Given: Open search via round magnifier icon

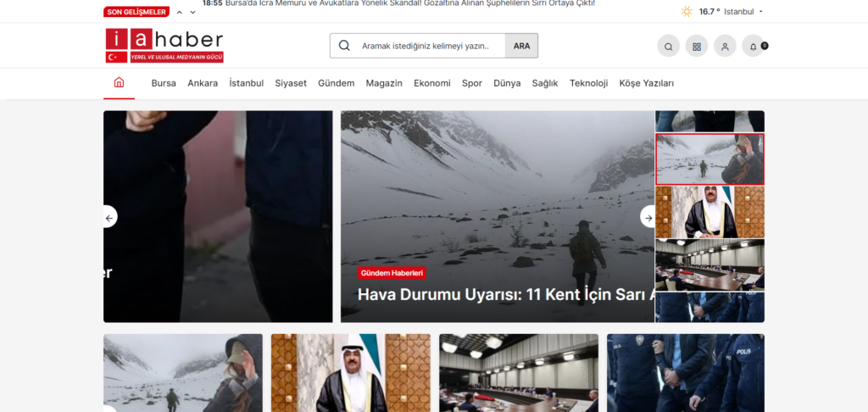Looking at the screenshot, I should tap(668, 47).
